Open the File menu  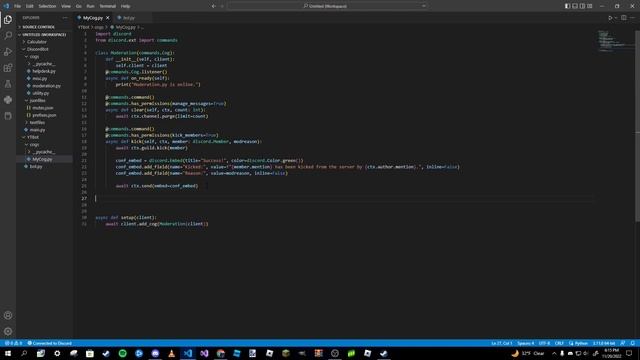click(x=17, y=6)
